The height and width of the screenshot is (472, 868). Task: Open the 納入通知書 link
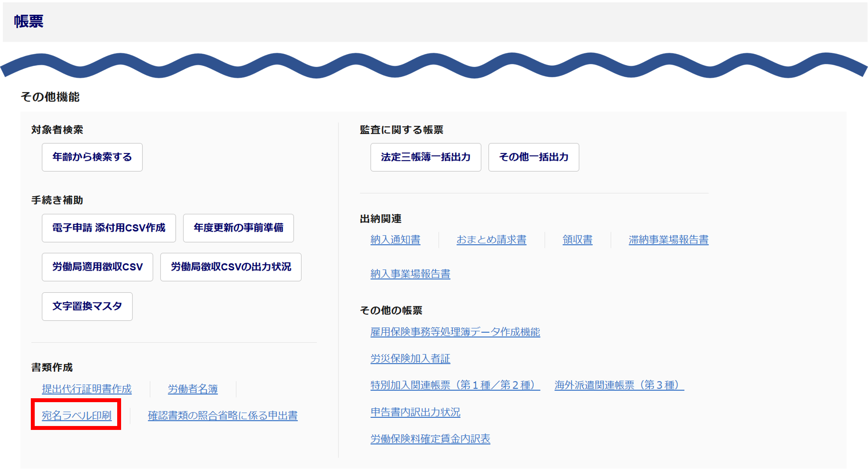coord(395,239)
